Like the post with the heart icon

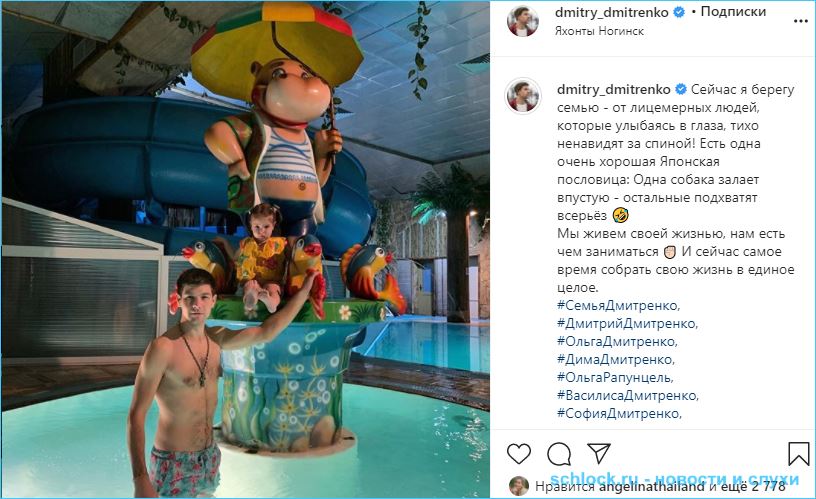click(519, 454)
